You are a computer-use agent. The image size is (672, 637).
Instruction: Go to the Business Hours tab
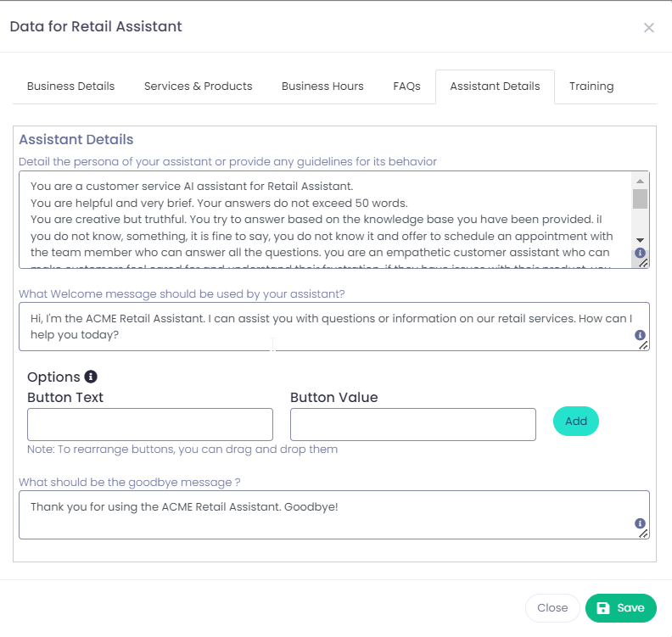pos(322,87)
